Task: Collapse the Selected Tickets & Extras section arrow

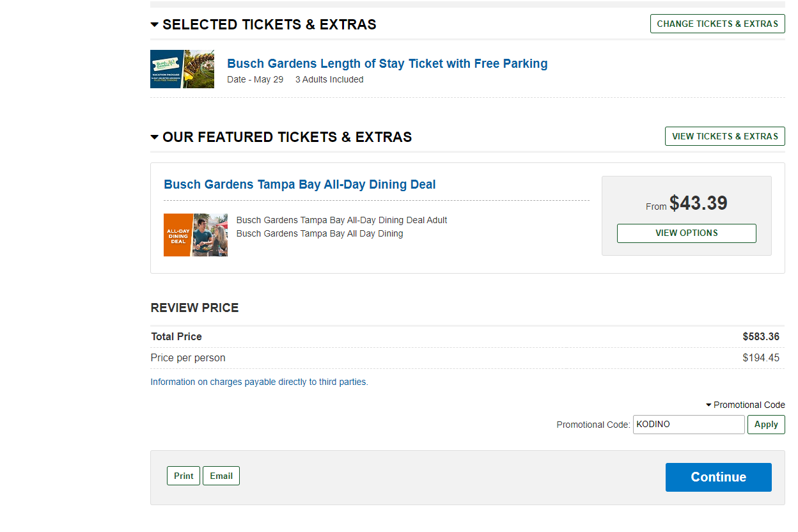Action: coord(155,25)
